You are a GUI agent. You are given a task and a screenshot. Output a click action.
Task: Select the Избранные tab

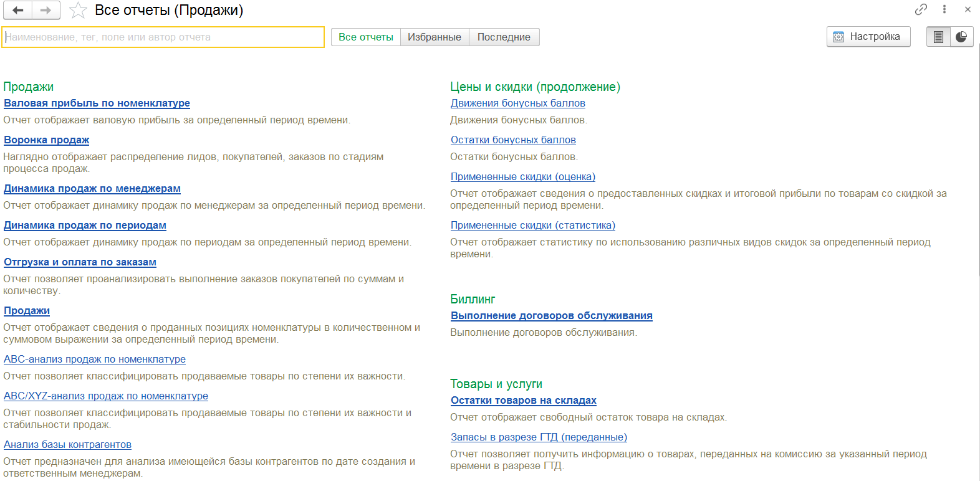coord(435,37)
